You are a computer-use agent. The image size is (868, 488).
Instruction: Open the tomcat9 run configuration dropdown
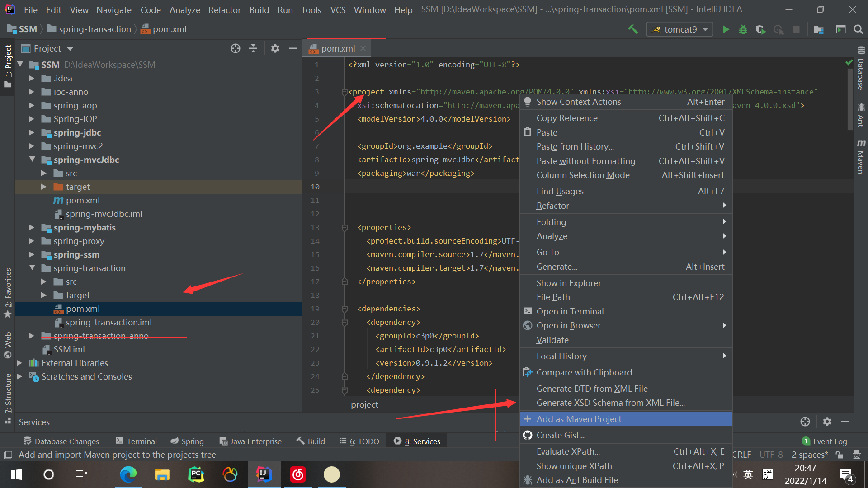click(680, 29)
